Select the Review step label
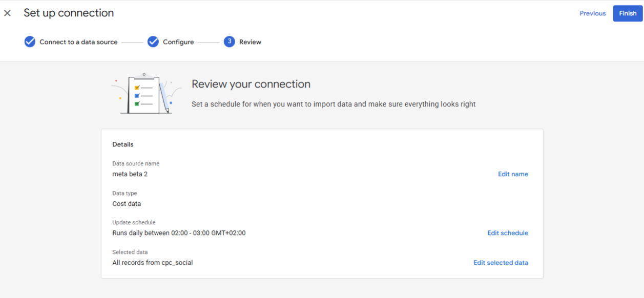The image size is (644, 298). pos(250,42)
